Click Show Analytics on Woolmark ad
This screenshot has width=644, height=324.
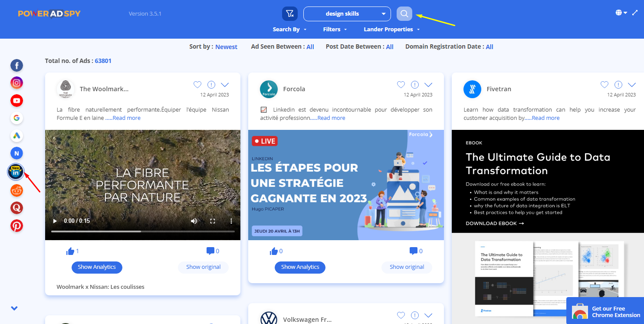point(97,267)
